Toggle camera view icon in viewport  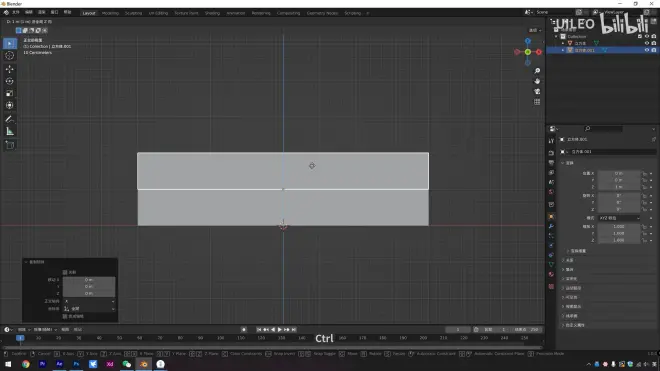coord(537,91)
